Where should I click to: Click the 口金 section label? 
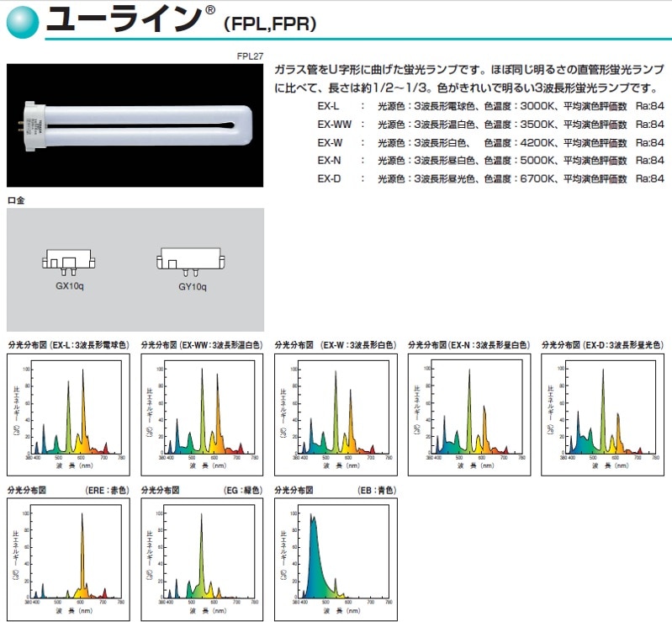pyautogui.click(x=16, y=200)
